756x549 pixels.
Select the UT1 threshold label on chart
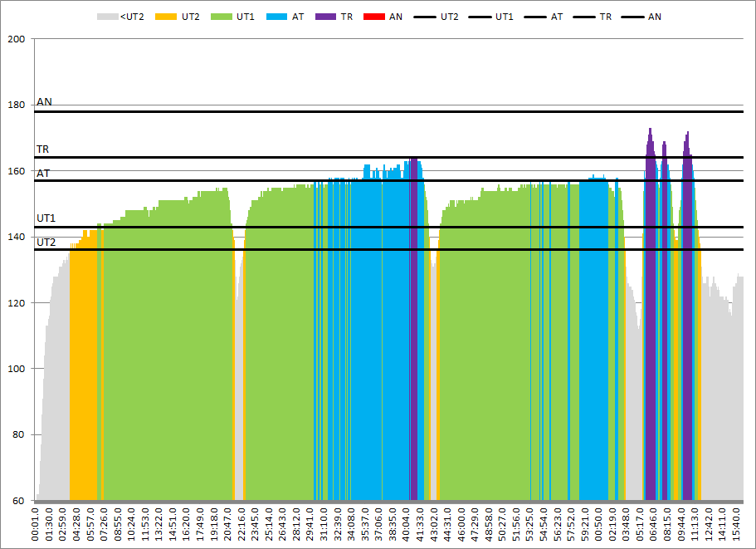point(46,218)
